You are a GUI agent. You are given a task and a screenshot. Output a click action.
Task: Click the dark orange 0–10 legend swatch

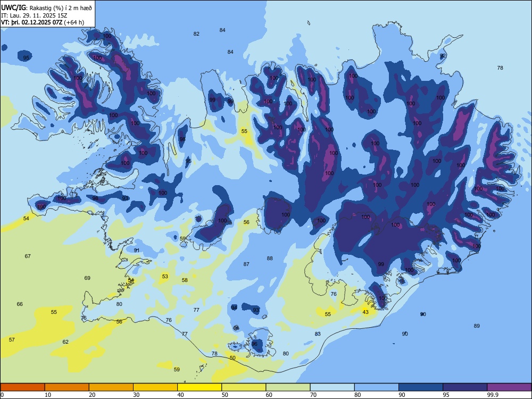[x=22, y=387]
